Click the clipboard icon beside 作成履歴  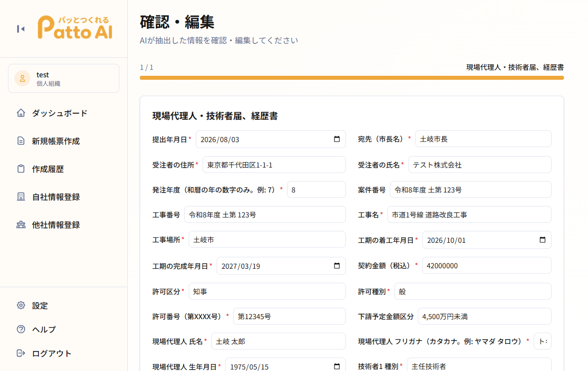coord(21,169)
